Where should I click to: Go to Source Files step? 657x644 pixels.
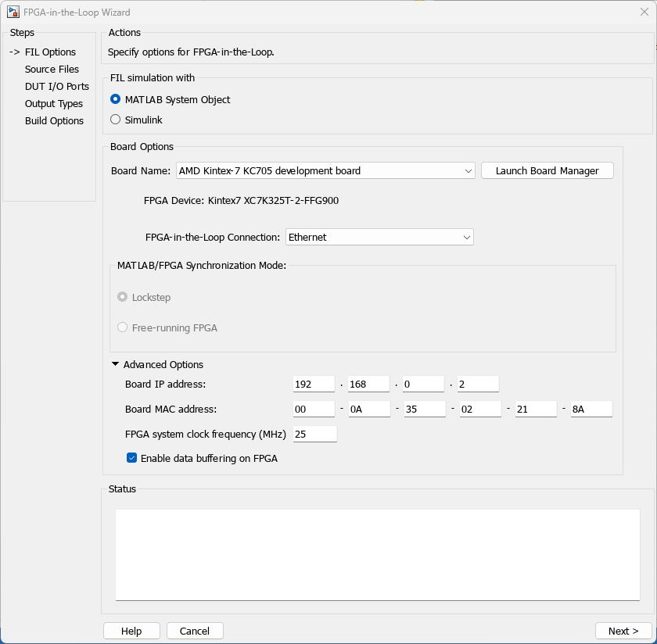[x=52, y=69]
